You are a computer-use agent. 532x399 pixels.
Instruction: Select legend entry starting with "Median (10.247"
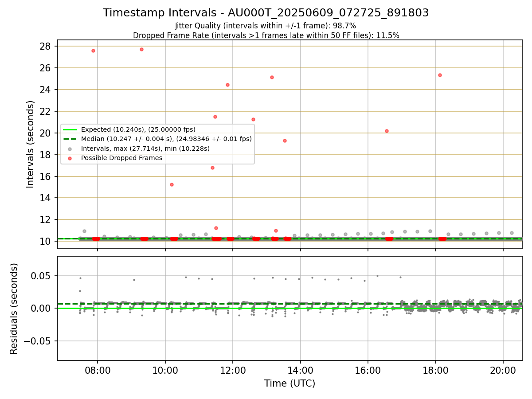166,139
